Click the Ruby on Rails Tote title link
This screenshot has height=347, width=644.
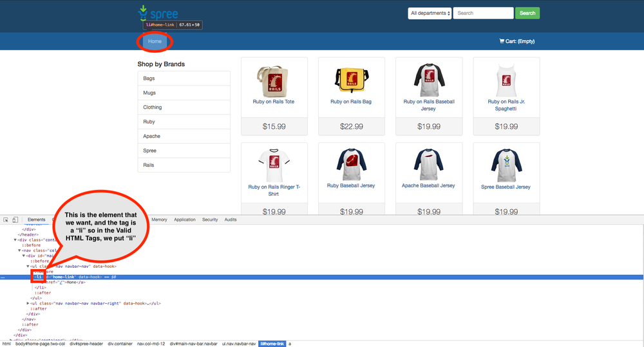[274, 102]
